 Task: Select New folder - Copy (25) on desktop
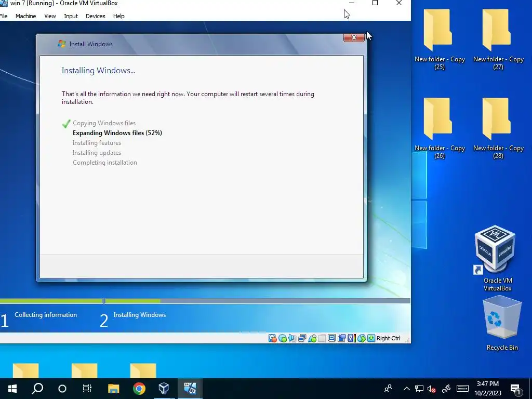tap(440, 39)
